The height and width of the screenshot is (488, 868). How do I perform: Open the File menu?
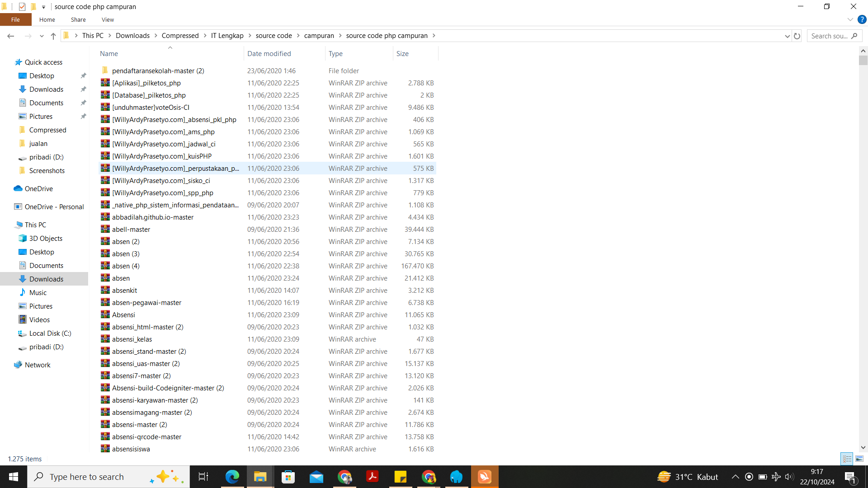tap(15, 19)
